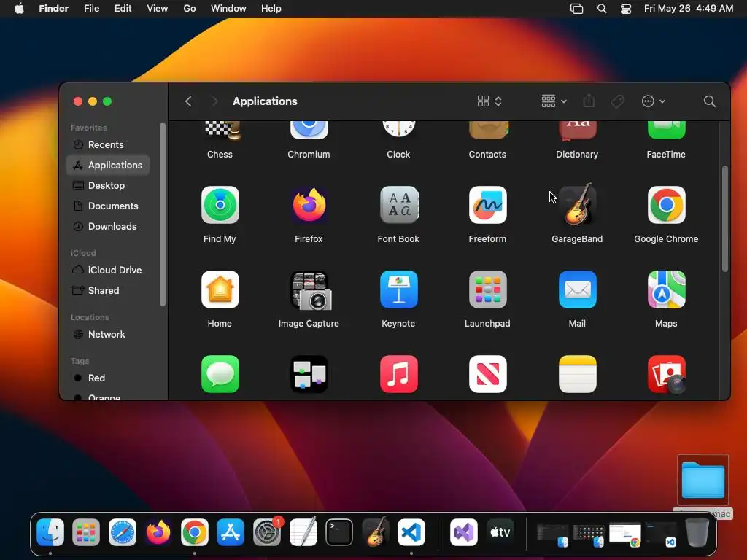Open Visual Studio Code from the Dock
The width and height of the screenshot is (747, 560).
(x=411, y=532)
